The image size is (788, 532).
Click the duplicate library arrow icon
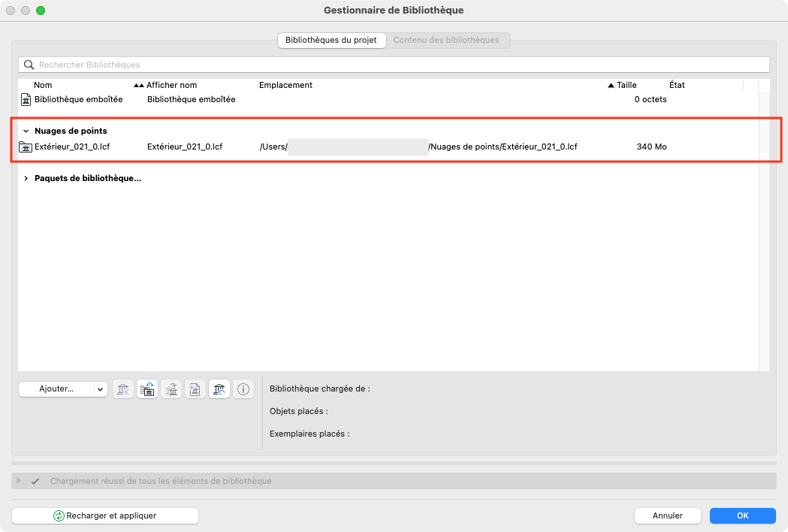171,389
